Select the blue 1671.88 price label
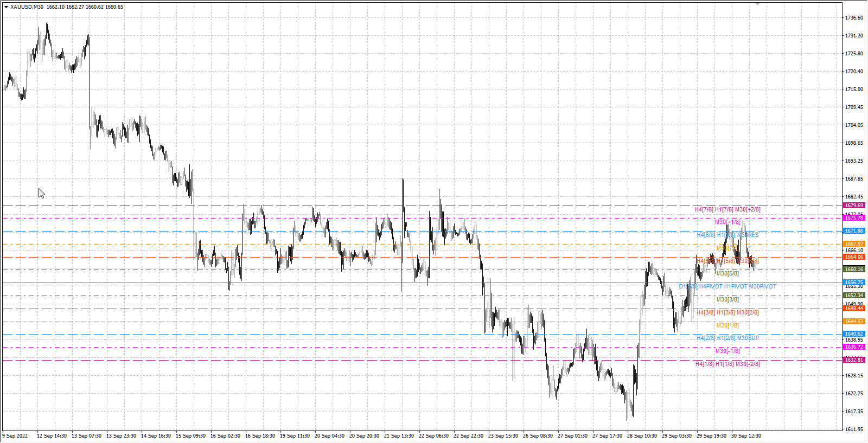868x443 pixels. click(854, 231)
